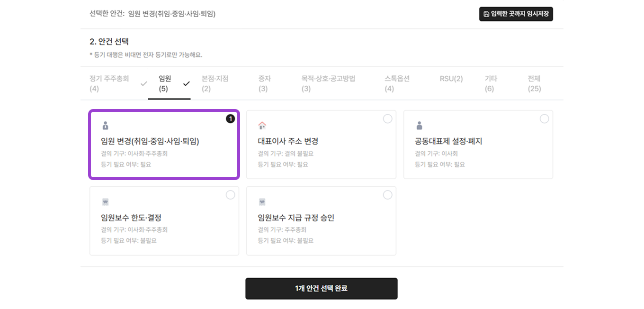Select the 임원보수 한도·결정 radio button
644x309 pixels.
coord(230,195)
